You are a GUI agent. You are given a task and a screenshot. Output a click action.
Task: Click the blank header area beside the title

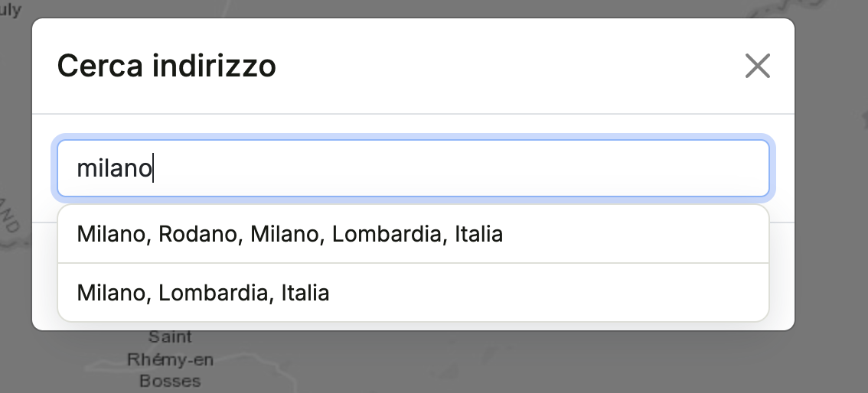[x=509, y=66]
